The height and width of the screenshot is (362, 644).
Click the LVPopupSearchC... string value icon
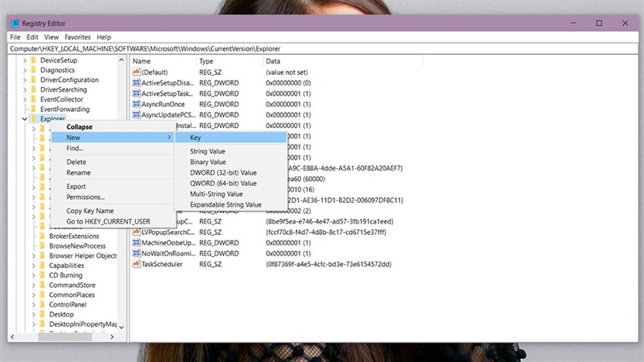click(136, 232)
